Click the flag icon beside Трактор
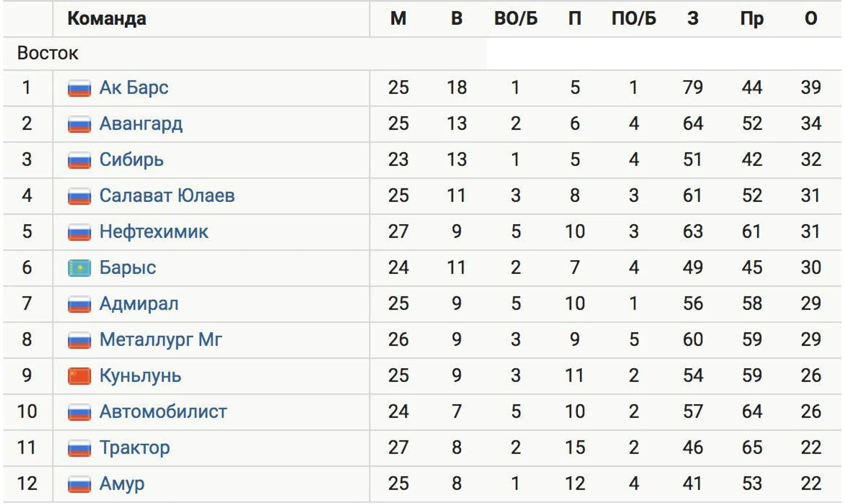 point(79,449)
